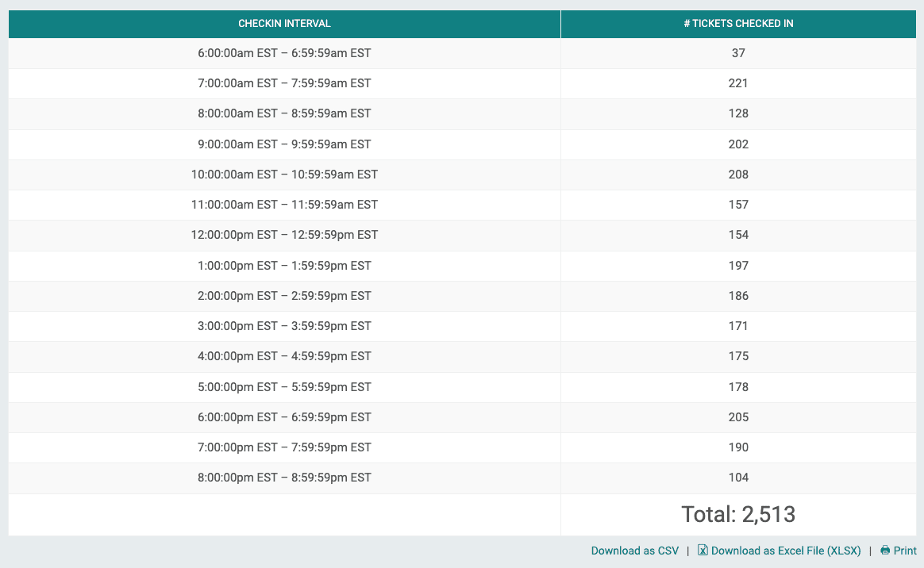
Task: Click the ticket count 104
Action: (x=738, y=478)
